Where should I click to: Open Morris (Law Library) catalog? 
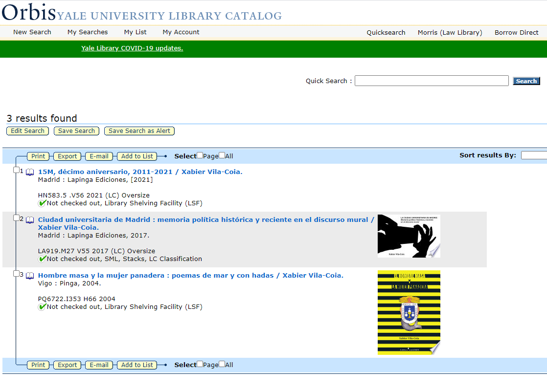[x=450, y=32]
